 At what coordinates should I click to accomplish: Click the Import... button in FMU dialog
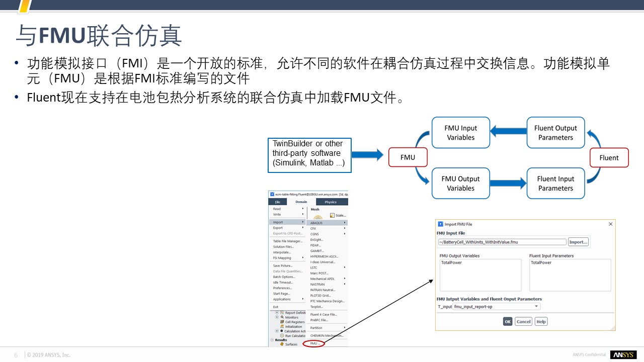click(x=578, y=242)
